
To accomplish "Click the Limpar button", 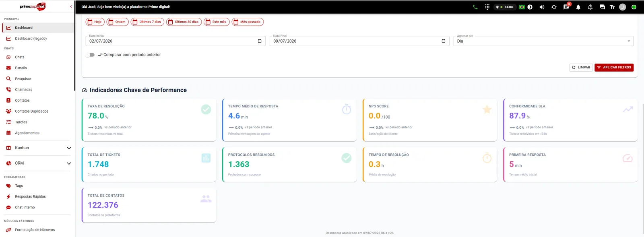I will point(581,68).
